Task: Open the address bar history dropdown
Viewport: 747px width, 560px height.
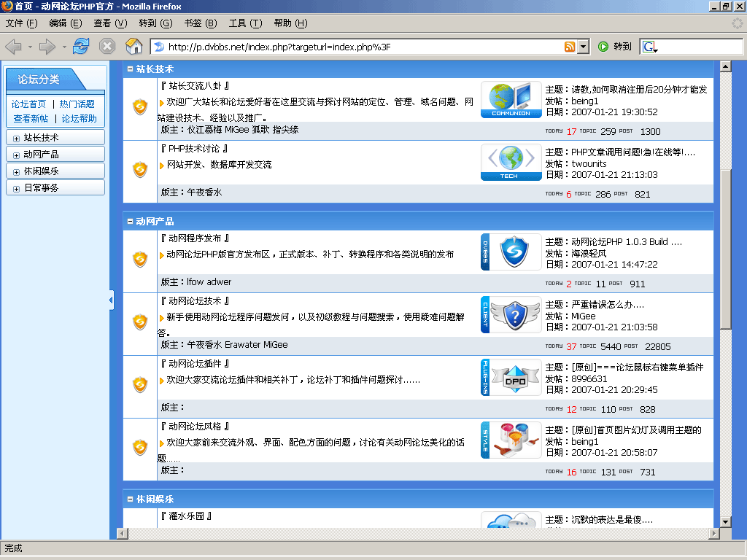Action: tap(583, 47)
